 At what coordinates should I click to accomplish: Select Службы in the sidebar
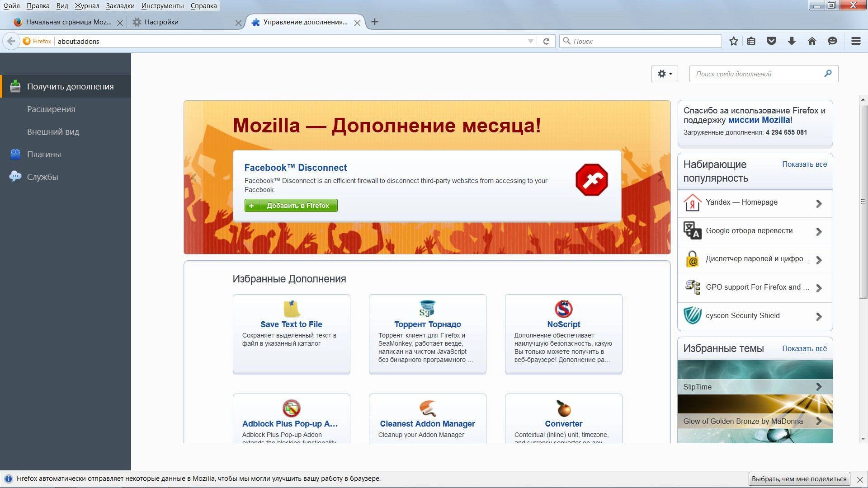66,177
